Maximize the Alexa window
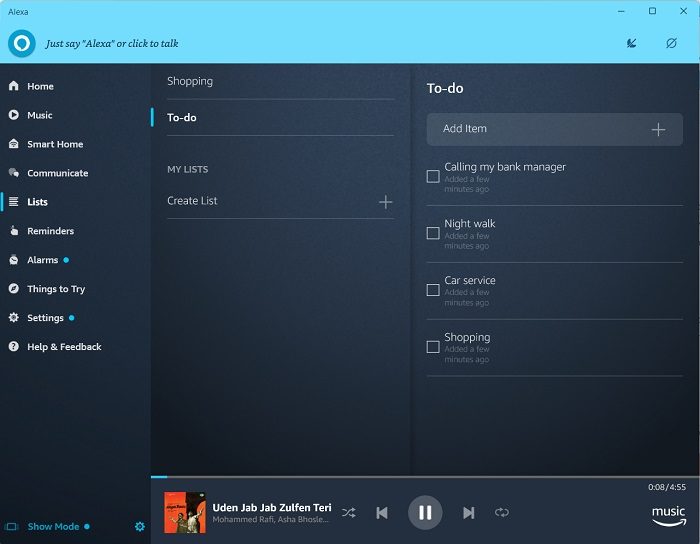Screen dimensions: 700x544 [x=652, y=11]
